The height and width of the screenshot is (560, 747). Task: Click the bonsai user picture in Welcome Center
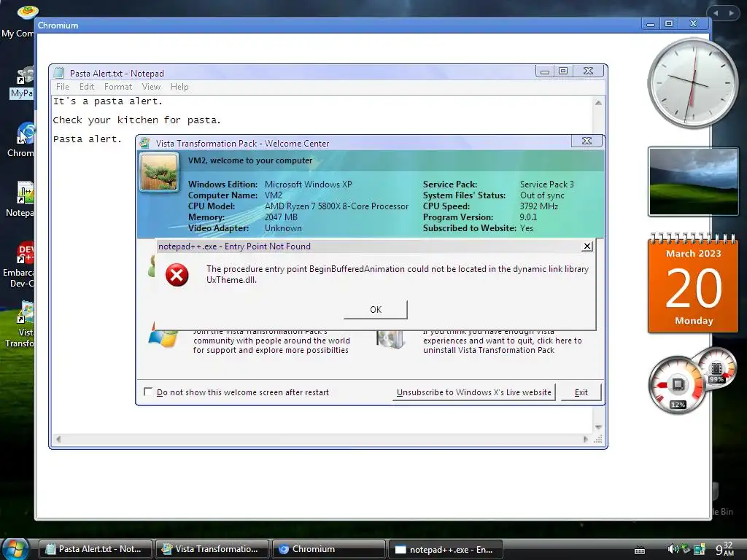159,172
